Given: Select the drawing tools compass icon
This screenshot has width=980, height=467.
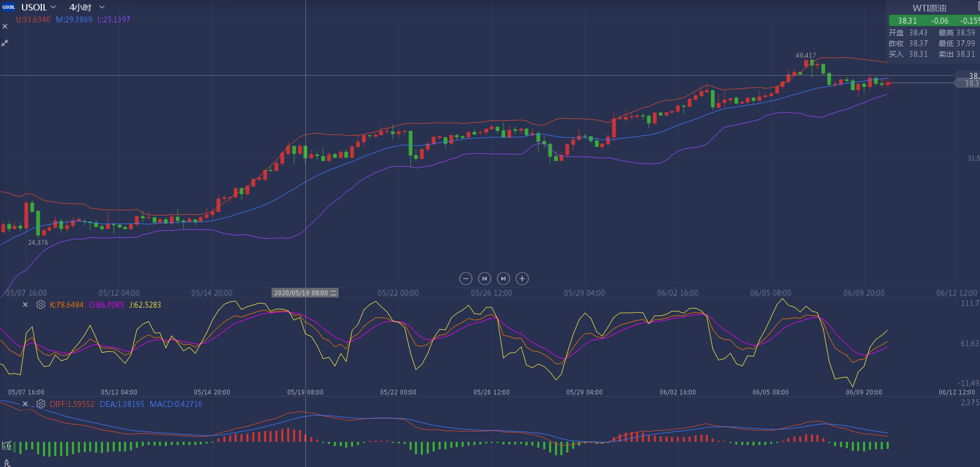Looking at the screenshot, I should click(7, 463).
